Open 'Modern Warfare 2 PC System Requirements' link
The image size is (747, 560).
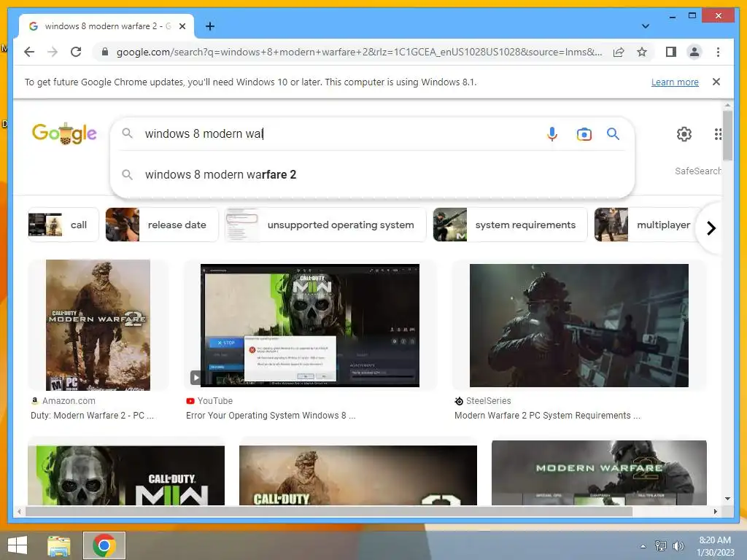coord(547,415)
